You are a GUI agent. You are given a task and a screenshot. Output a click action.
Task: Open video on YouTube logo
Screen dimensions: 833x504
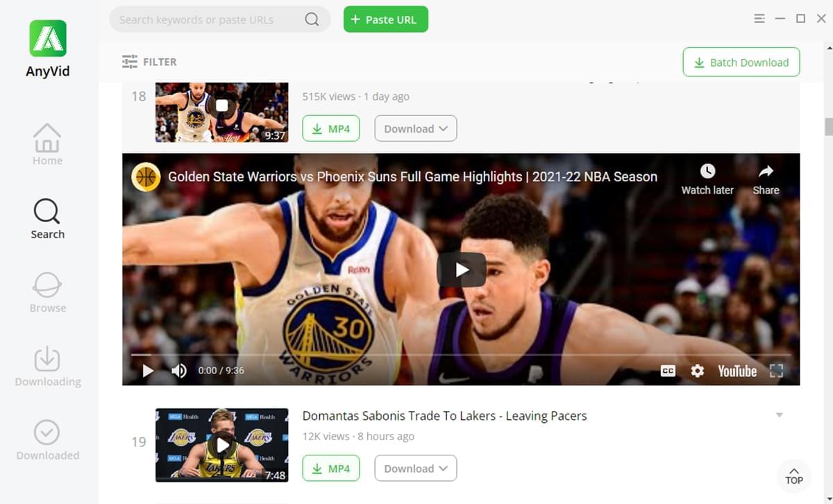[737, 371]
